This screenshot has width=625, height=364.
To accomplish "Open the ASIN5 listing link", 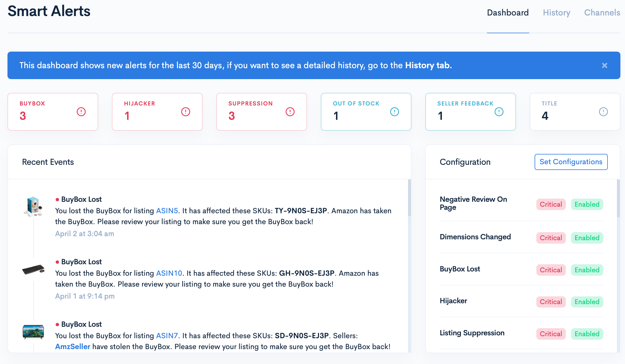I will pos(167,211).
